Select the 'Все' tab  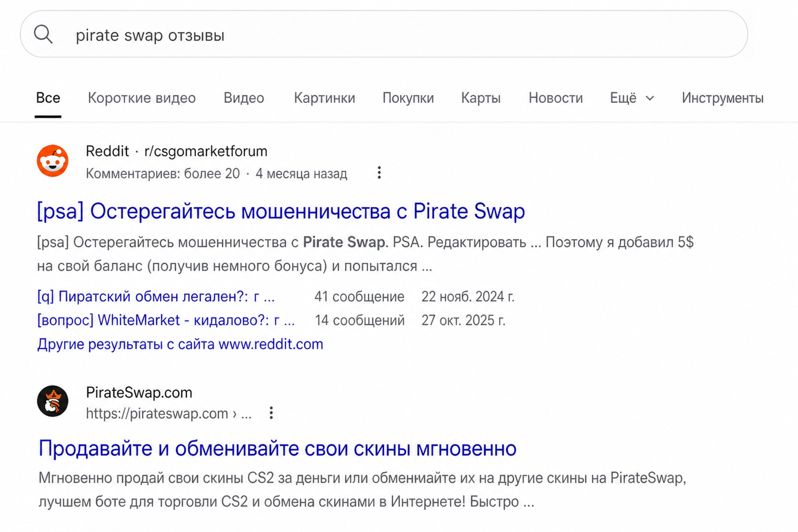click(48, 98)
